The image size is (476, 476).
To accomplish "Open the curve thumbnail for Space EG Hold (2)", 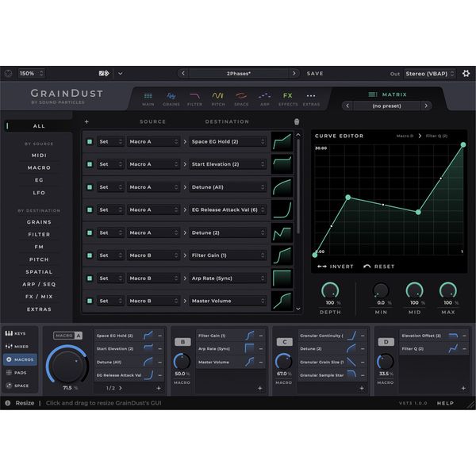I will [282, 142].
